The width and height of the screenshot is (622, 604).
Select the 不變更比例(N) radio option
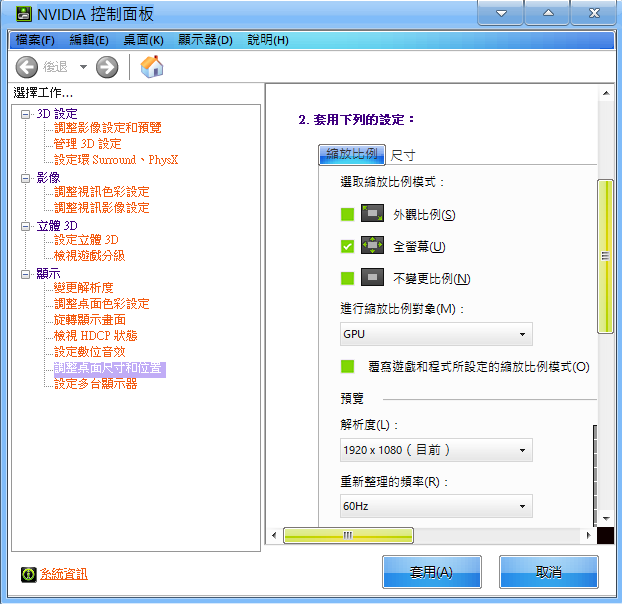click(x=347, y=278)
